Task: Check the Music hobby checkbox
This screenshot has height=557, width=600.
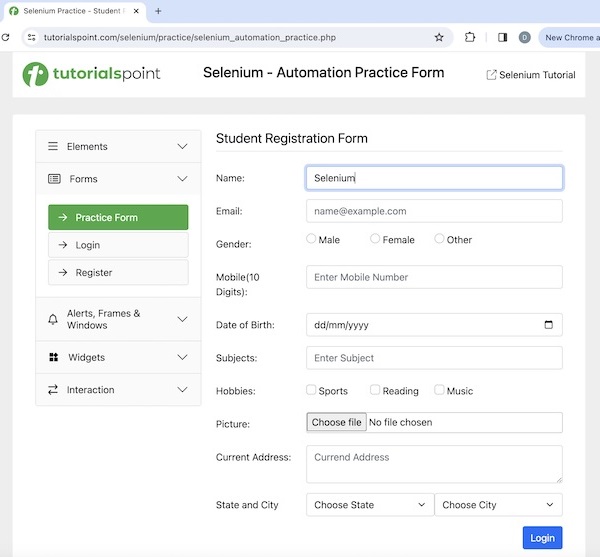Action: 439,390
